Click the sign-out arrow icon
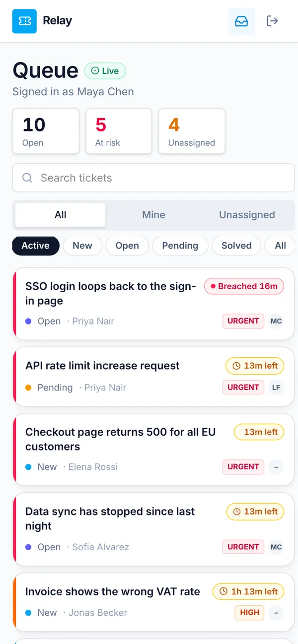This screenshot has width=298, height=644. 272,21
